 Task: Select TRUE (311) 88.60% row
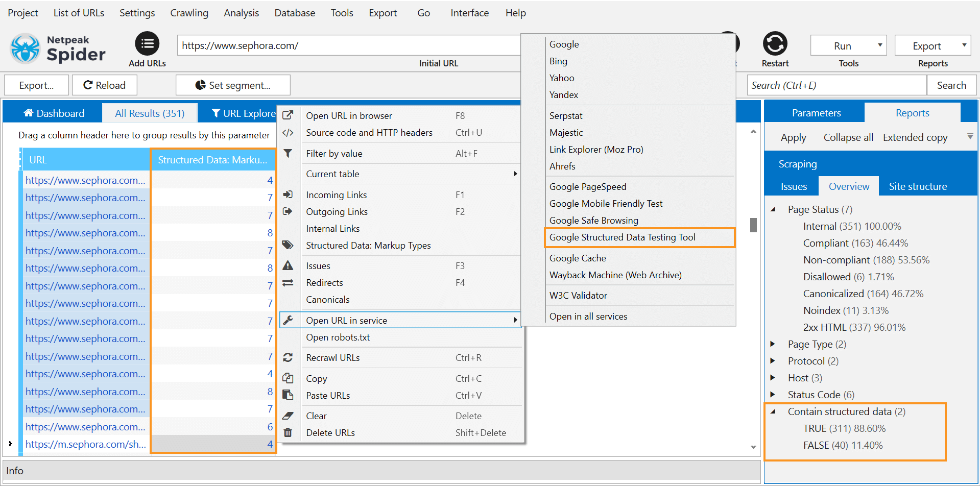pyautogui.click(x=844, y=428)
